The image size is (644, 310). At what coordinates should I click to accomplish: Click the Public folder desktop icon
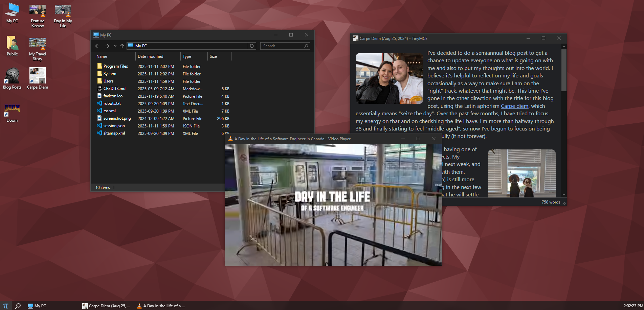[12, 46]
